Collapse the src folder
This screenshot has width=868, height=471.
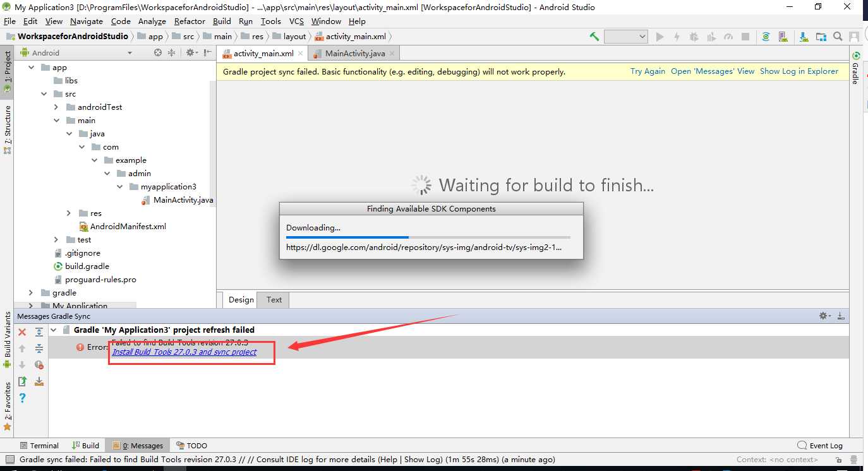[x=44, y=94]
